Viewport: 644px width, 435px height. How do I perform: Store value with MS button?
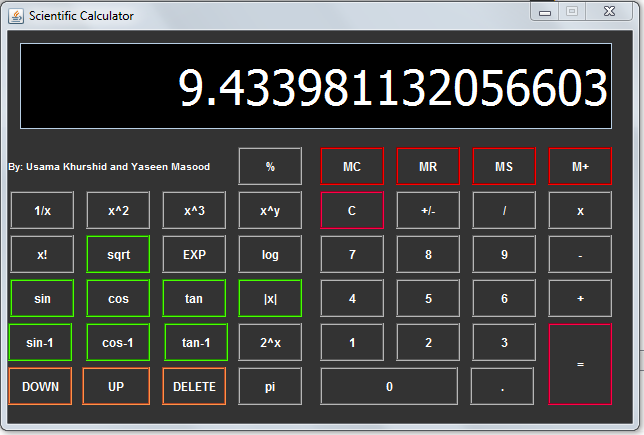(504, 166)
